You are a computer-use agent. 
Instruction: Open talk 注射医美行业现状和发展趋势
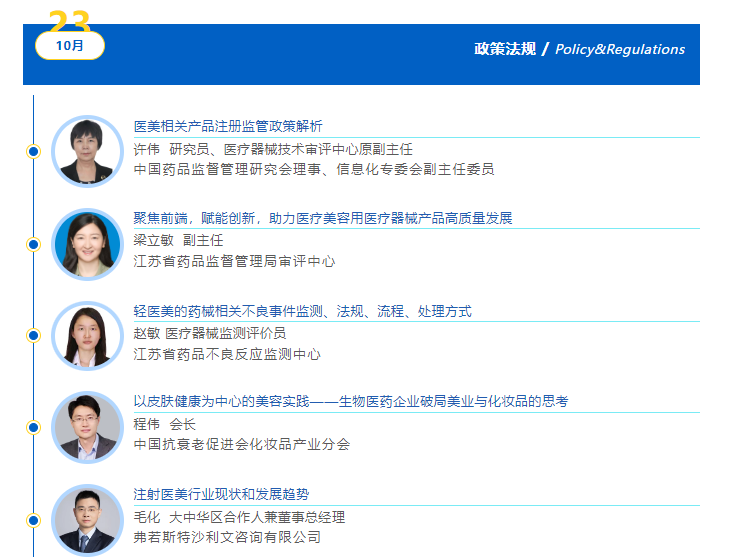click(221, 494)
